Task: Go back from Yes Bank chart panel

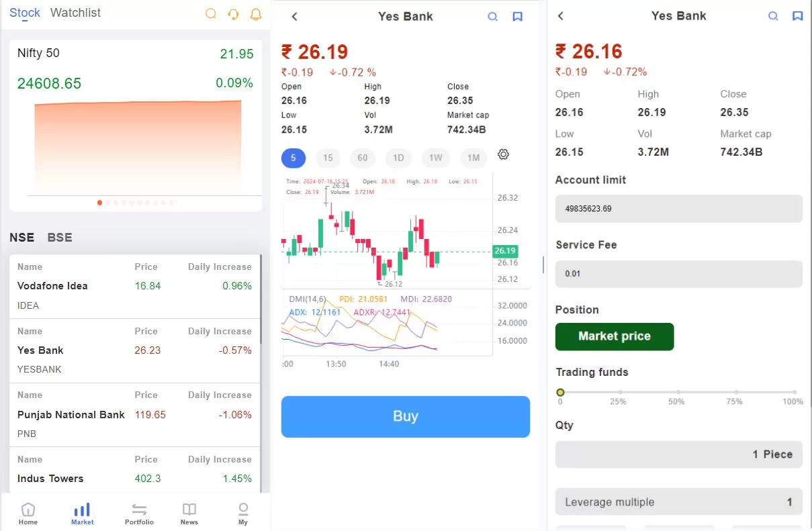Action: [x=294, y=17]
